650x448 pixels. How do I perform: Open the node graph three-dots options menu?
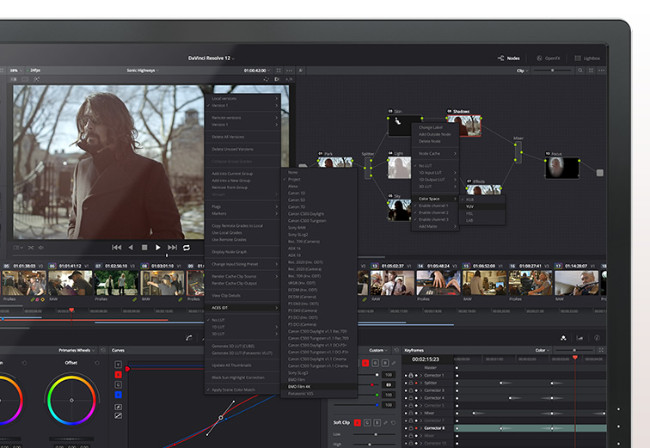click(601, 70)
